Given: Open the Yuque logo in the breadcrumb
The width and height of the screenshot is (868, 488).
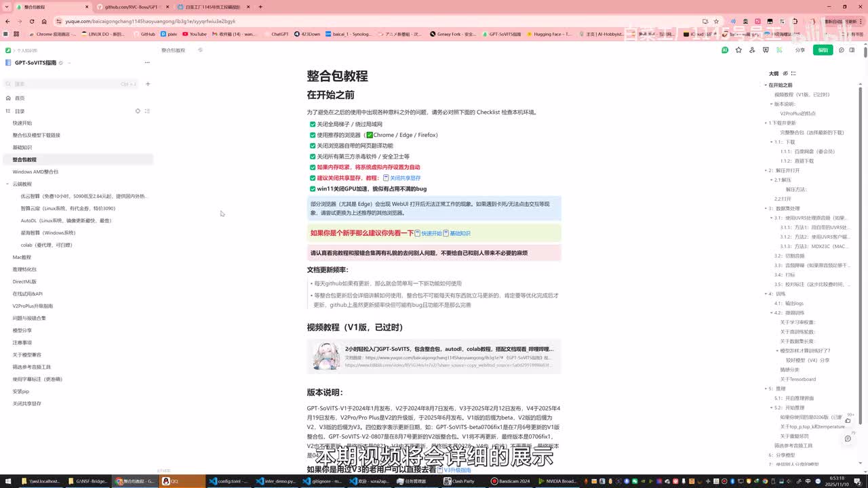Looking at the screenshot, I should click(8, 50).
